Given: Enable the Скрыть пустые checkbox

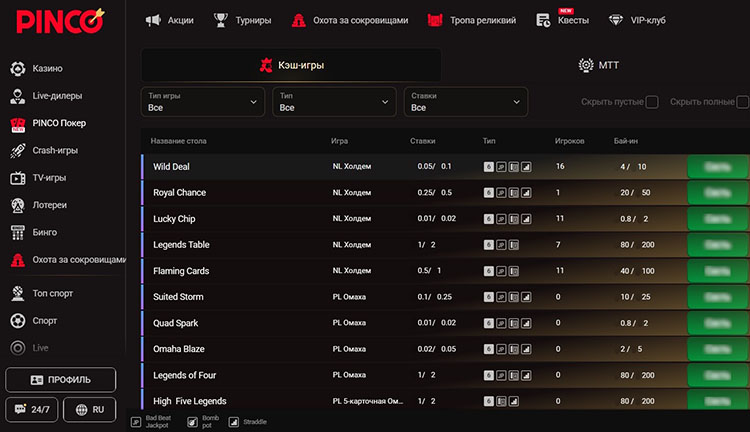Looking at the screenshot, I should [x=652, y=102].
